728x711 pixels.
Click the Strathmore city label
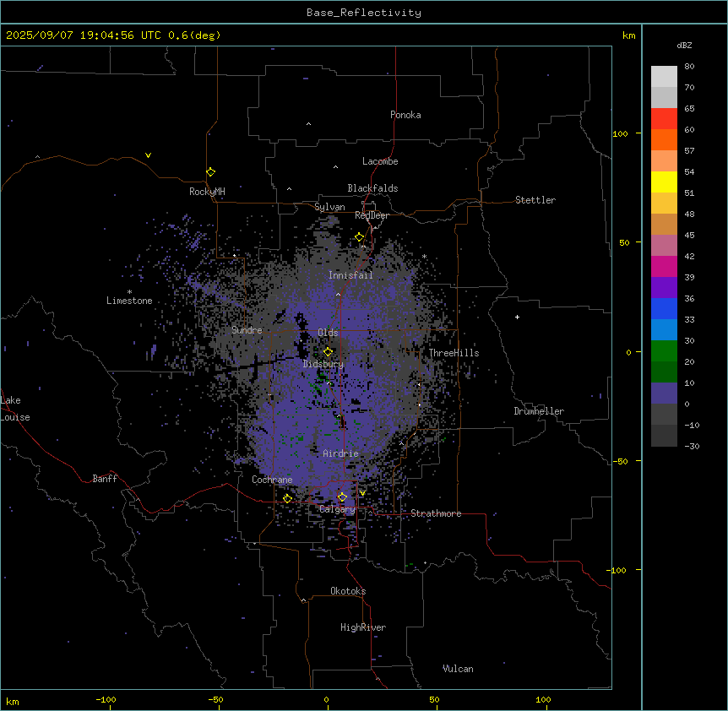coord(436,513)
